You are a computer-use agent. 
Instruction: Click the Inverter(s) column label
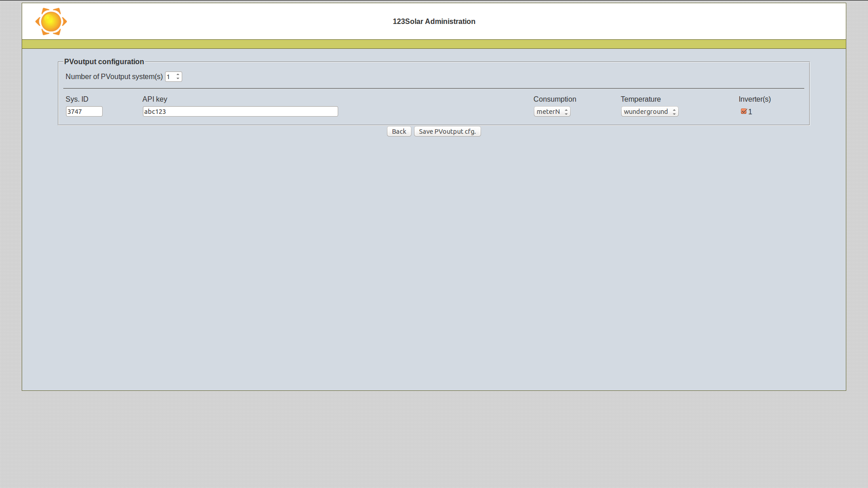click(x=755, y=99)
